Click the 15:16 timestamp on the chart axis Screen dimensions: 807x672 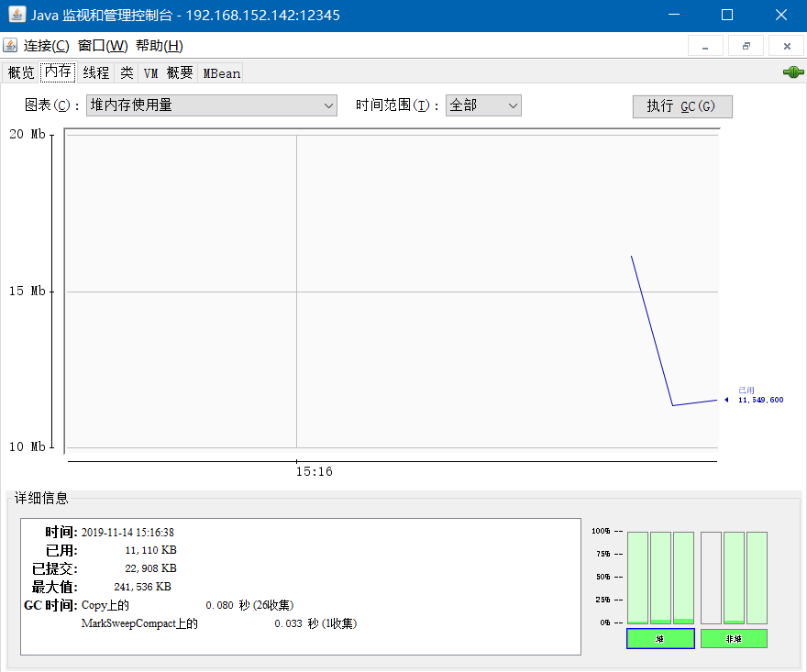click(x=315, y=471)
